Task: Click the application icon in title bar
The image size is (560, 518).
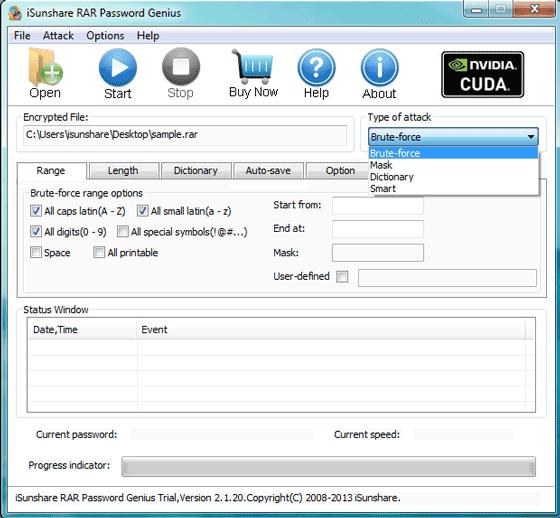Action: click(15, 13)
